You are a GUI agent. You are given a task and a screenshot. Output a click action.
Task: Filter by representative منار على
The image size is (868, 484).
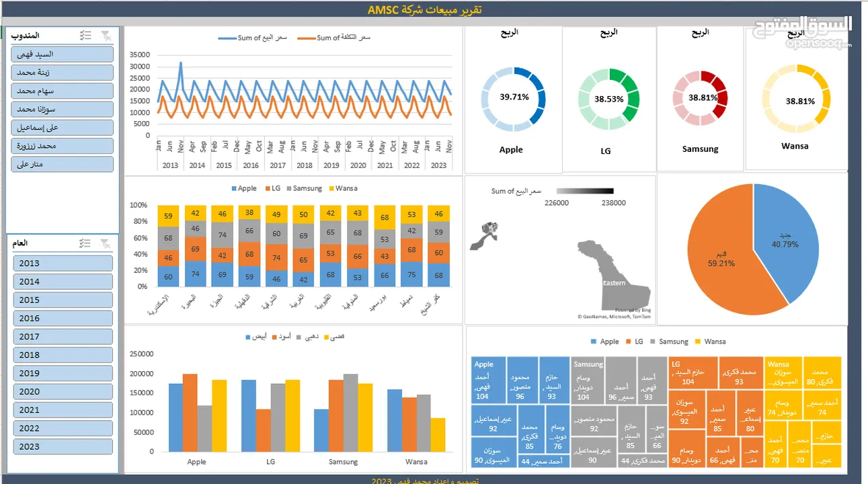(x=63, y=164)
